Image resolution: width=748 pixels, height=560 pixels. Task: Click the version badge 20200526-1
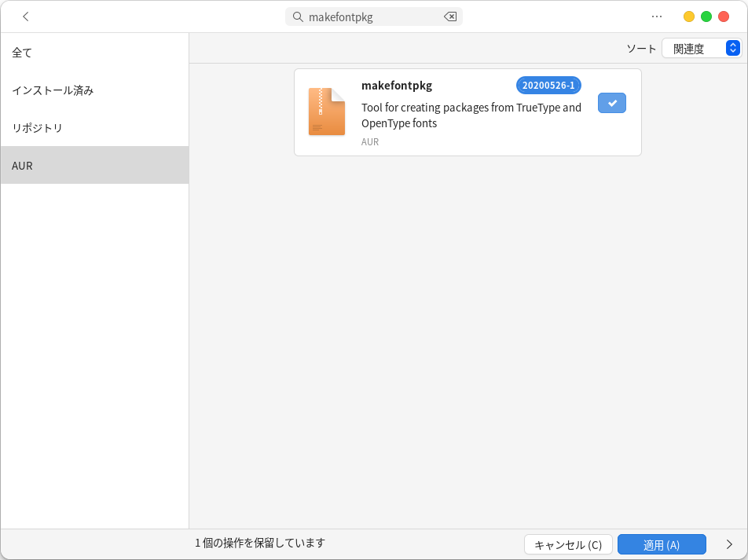tap(548, 86)
